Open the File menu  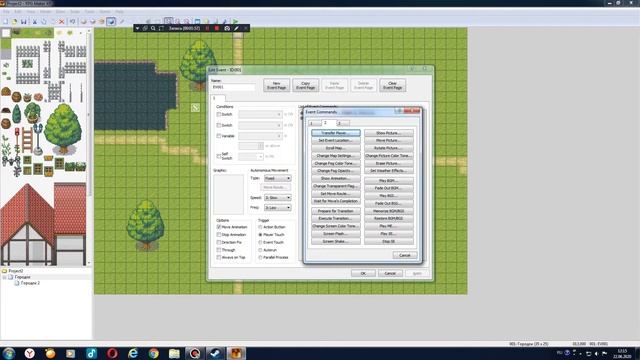6,11
